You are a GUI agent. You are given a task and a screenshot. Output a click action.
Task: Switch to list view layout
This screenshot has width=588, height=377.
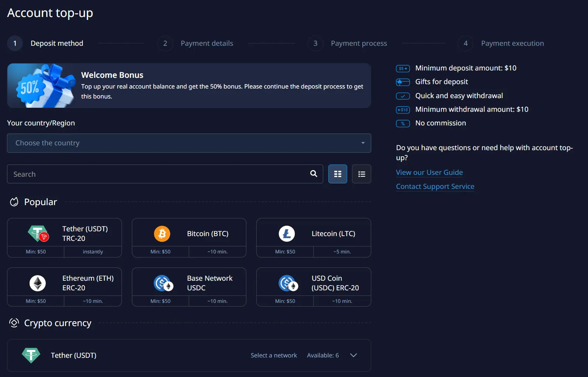362,174
